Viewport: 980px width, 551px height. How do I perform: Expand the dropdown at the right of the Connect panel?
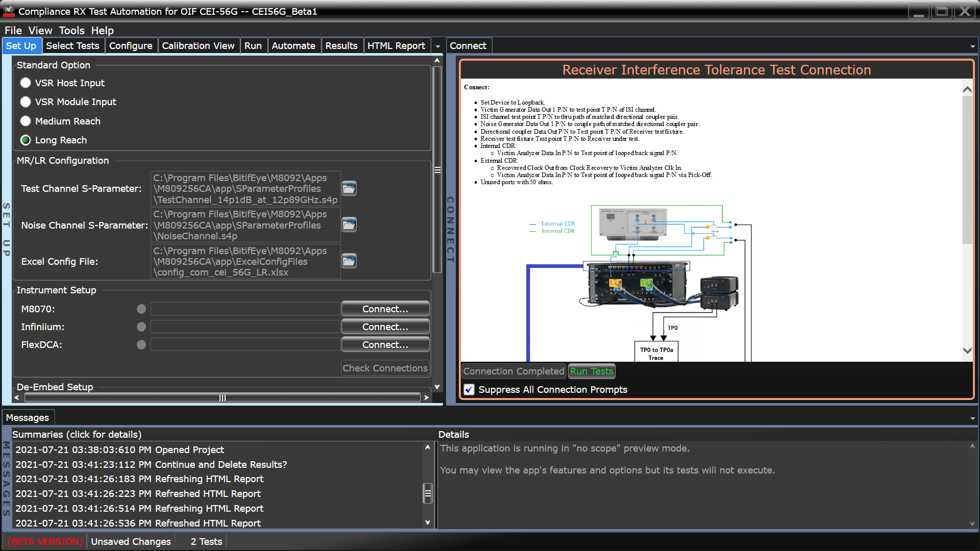[972, 46]
